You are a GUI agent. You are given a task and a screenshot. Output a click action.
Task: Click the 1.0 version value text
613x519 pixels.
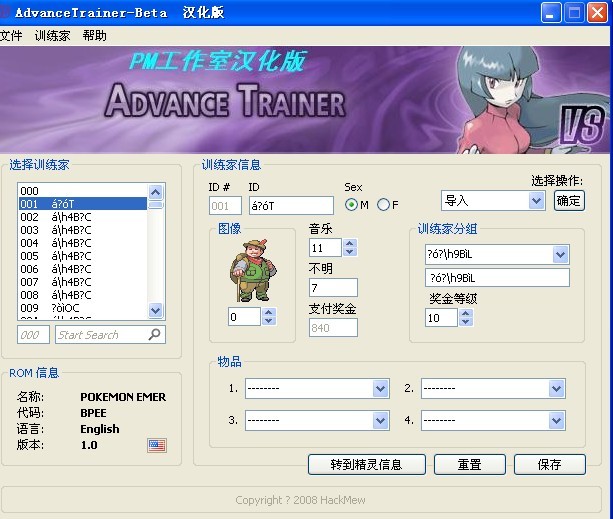coord(89,445)
